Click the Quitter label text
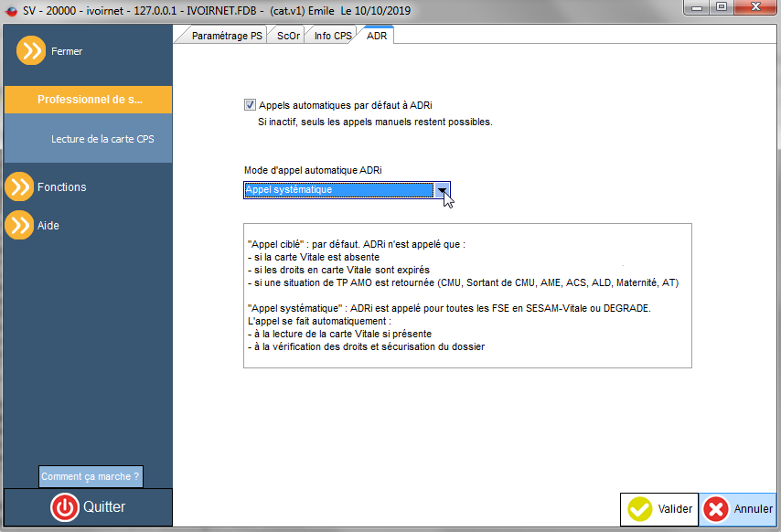This screenshot has width=781, height=532. tap(104, 507)
